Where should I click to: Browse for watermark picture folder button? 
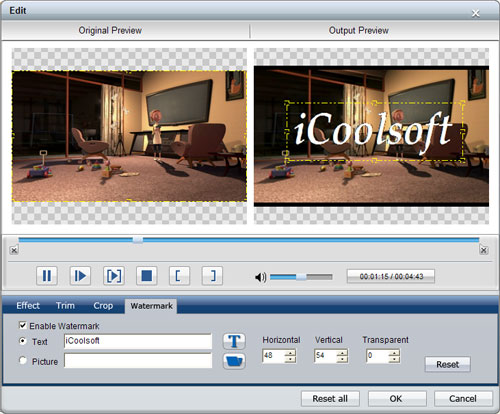(x=234, y=361)
